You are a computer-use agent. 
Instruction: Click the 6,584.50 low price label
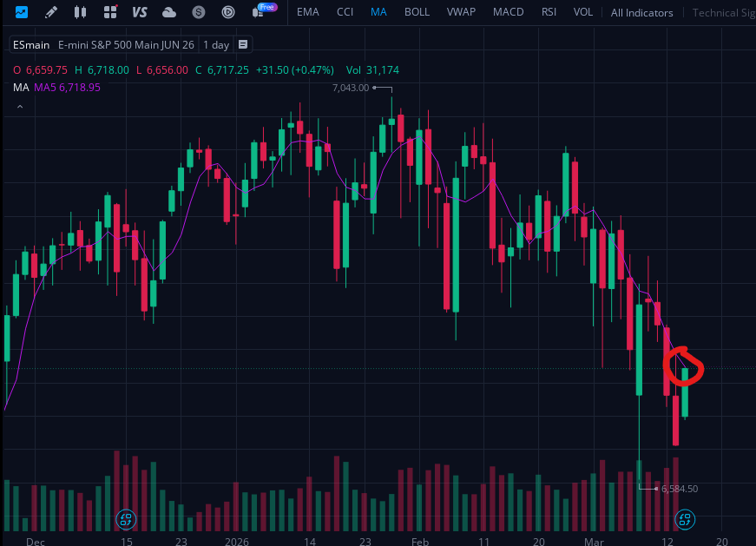coord(680,489)
